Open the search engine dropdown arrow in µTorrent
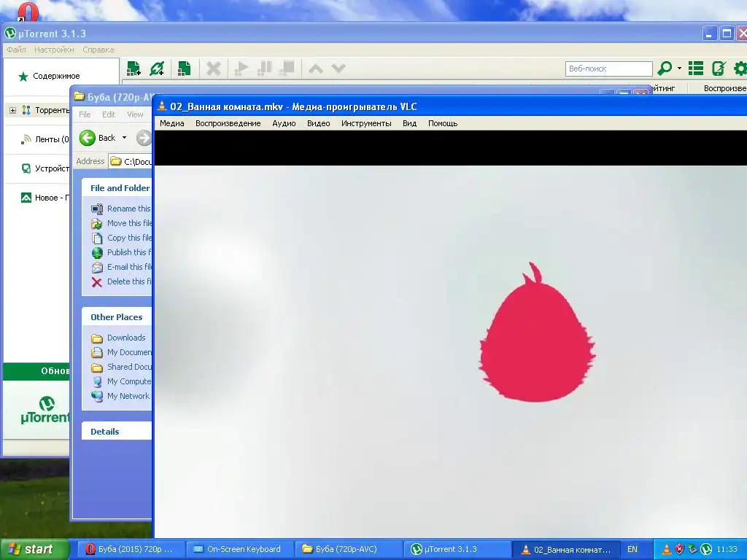This screenshot has height=560, width=747. [x=679, y=69]
